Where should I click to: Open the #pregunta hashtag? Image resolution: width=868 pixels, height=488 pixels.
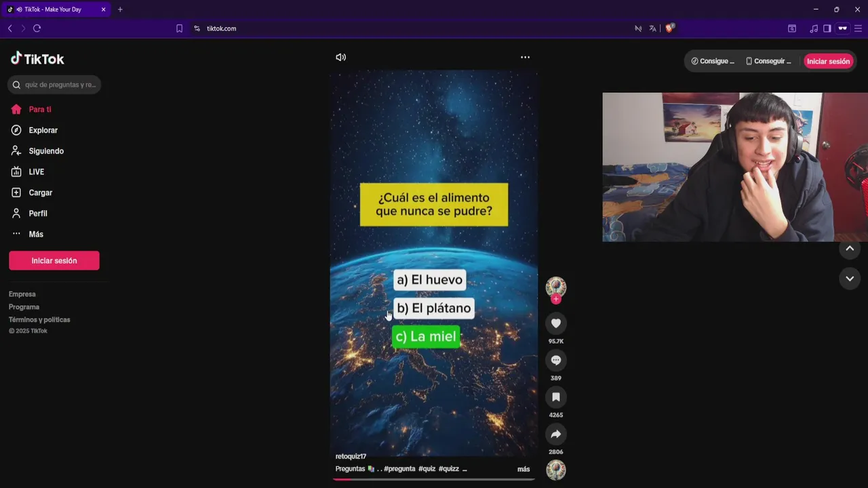click(x=399, y=469)
